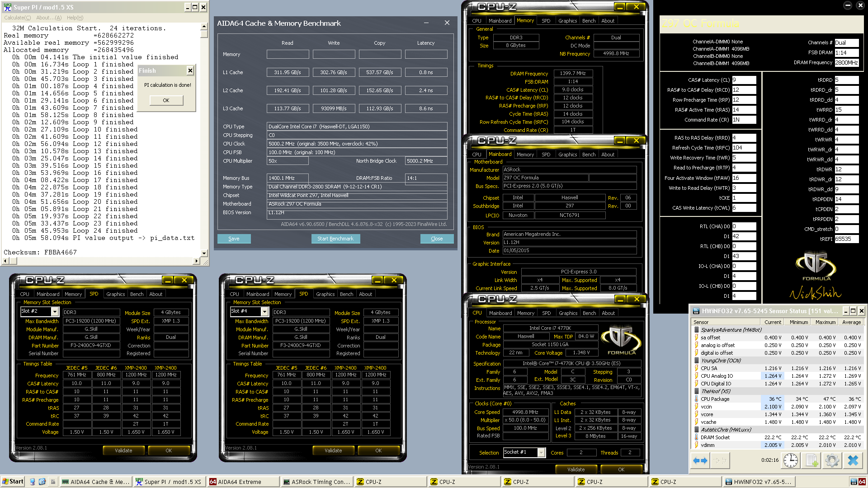Click Close button in AIDA64 benchmark
868x488 pixels.
pyautogui.click(x=437, y=239)
